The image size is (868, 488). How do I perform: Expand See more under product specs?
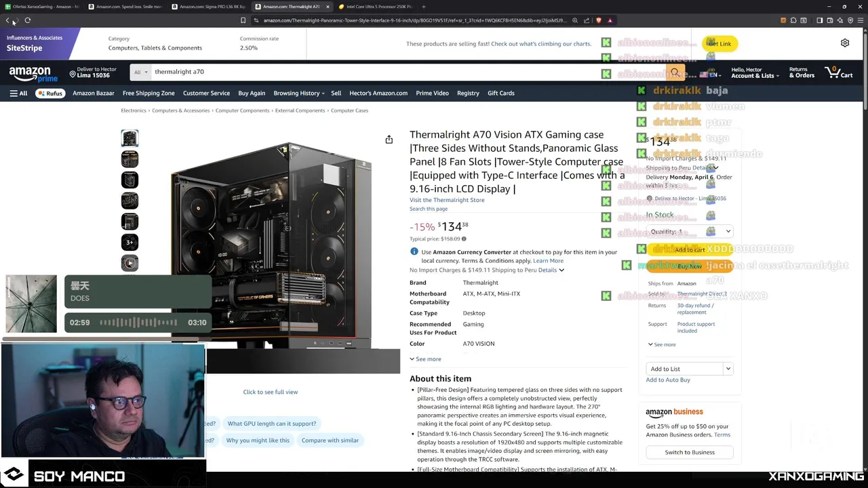tap(425, 359)
